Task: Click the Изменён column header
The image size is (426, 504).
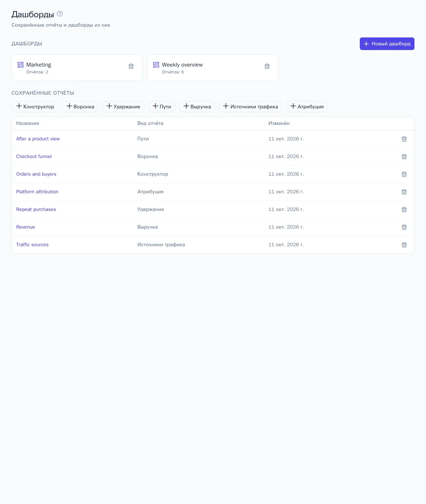Action: point(279,123)
